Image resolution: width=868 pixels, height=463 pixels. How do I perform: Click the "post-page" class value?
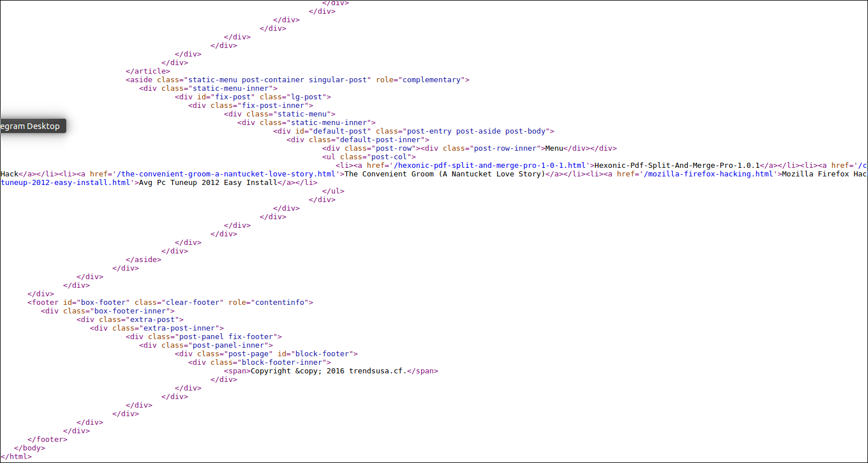click(x=249, y=354)
